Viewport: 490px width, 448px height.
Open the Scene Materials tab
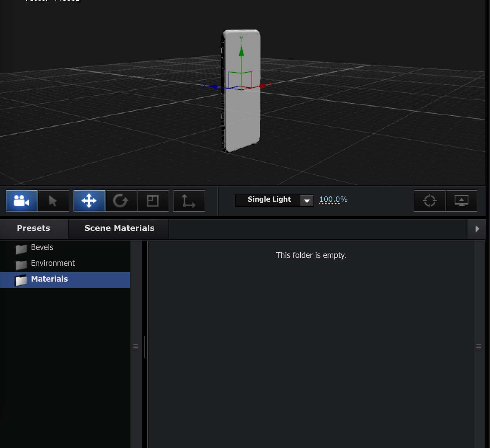coord(119,228)
